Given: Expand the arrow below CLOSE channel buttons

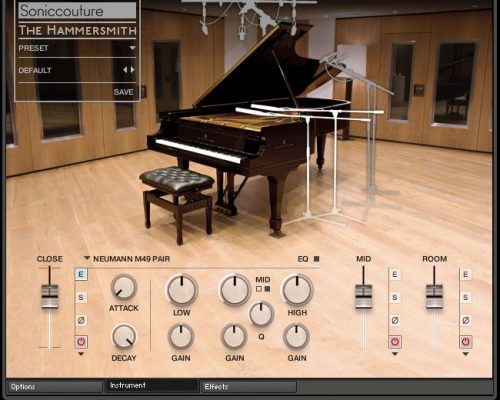Looking at the screenshot, I should pyautogui.click(x=81, y=354).
